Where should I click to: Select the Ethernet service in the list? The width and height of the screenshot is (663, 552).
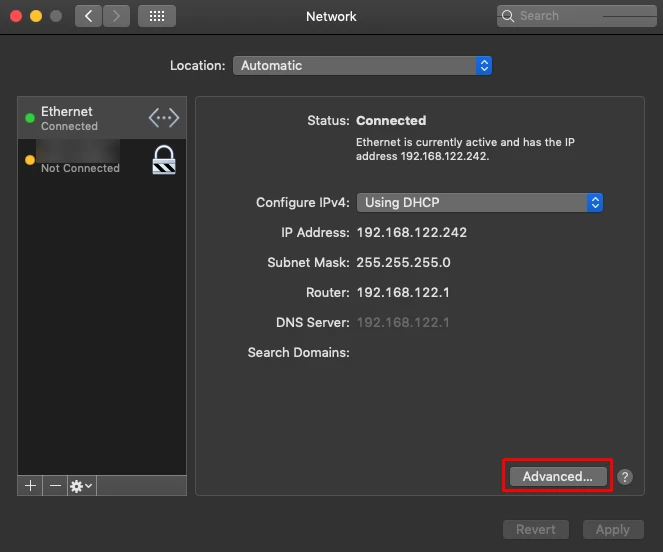pyautogui.click(x=102, y=118)
